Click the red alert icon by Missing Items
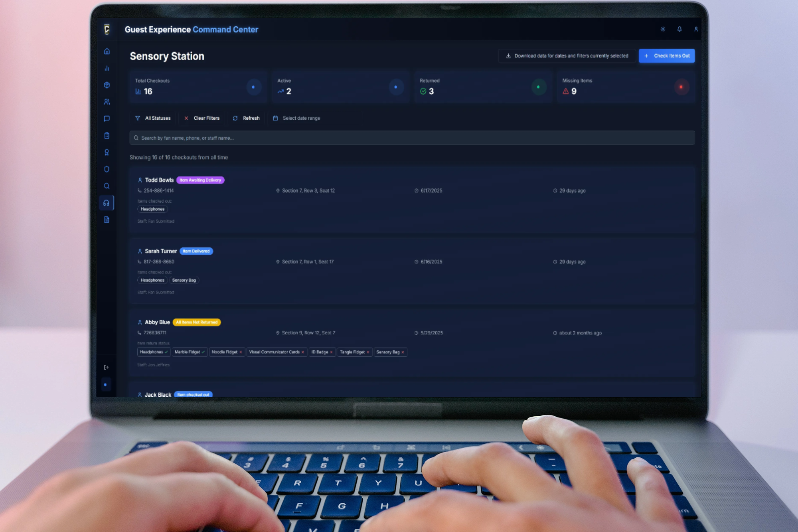This screenshot has width=798, height=532. (x=566, y=91)
